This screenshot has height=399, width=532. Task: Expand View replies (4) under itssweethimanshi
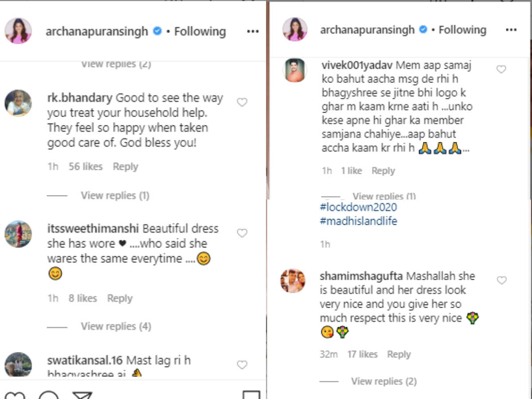[x=116, y=327]
